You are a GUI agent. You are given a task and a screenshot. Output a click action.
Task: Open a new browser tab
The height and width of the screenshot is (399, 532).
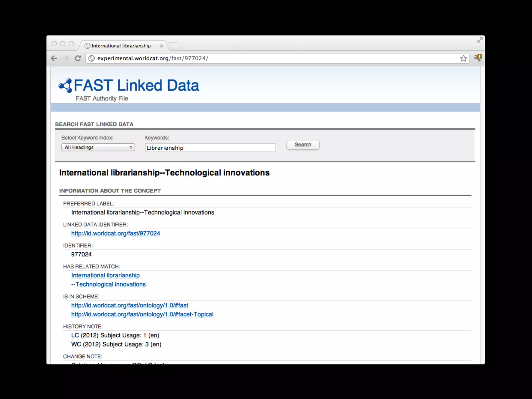(175, 46)
